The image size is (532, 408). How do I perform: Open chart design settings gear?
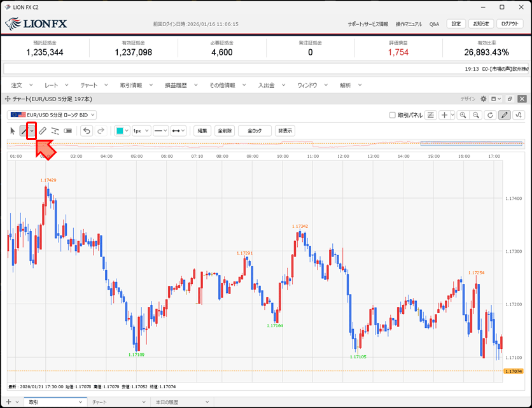[484, 99]
